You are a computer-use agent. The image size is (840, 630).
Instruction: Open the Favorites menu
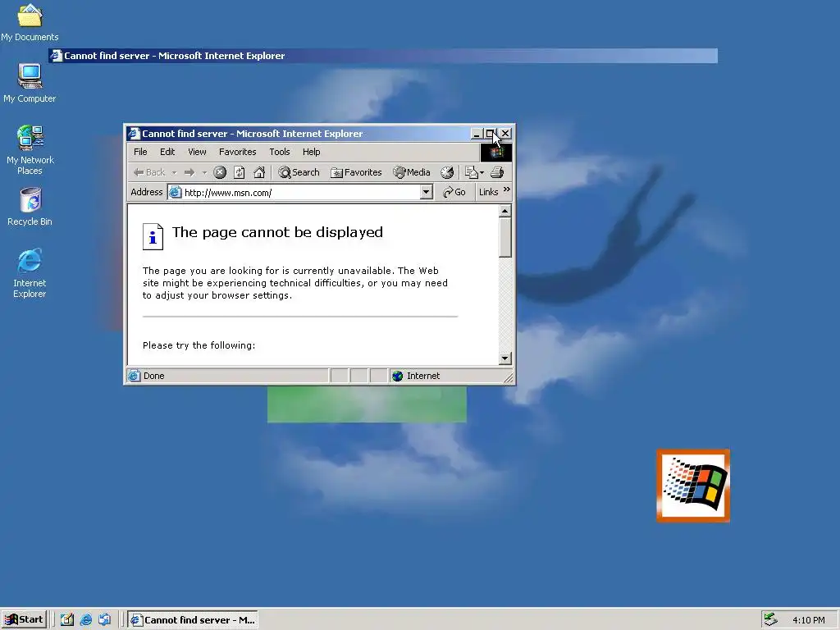[237, 152]
